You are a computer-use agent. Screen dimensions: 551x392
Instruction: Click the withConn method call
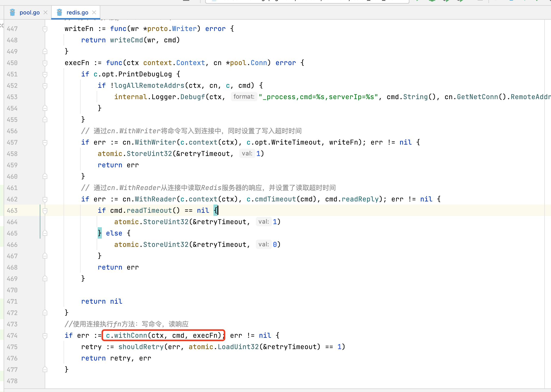[131, 335]
